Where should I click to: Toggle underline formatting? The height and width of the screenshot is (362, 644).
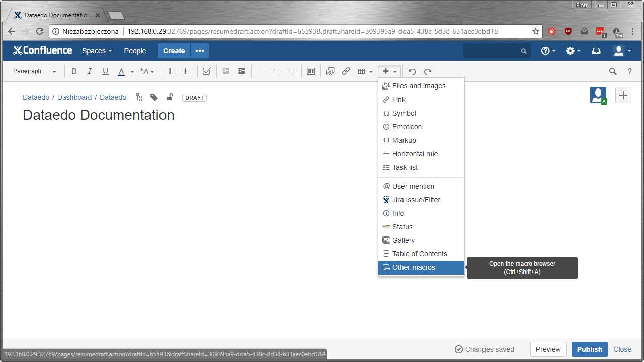click(x=105, y=71)
